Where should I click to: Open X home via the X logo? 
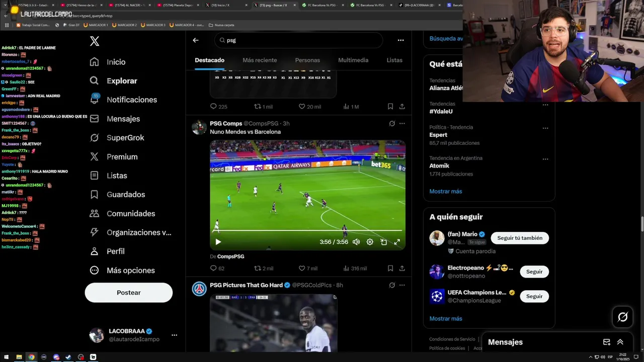(x=95, y=42)
